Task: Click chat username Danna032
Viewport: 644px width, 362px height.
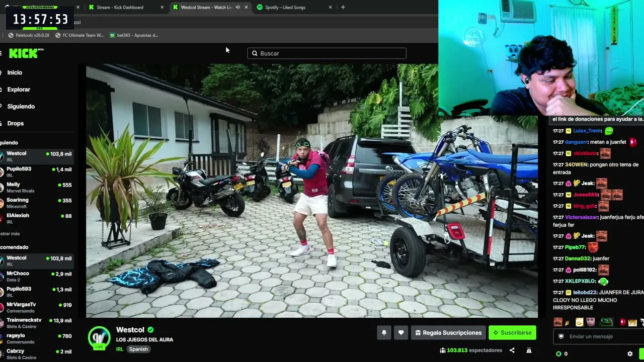Action: click(577, 258)
